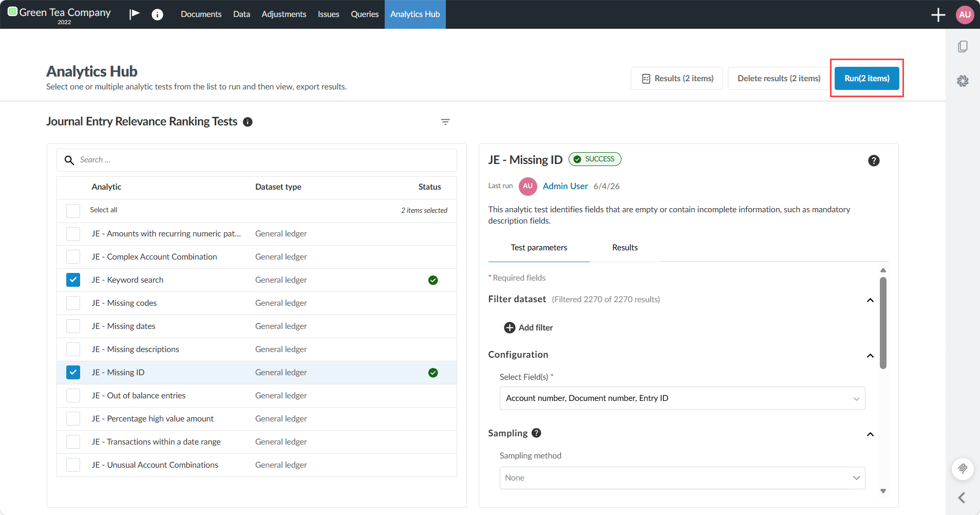
Task: Click Run (2 items) button
Action: 866,79
